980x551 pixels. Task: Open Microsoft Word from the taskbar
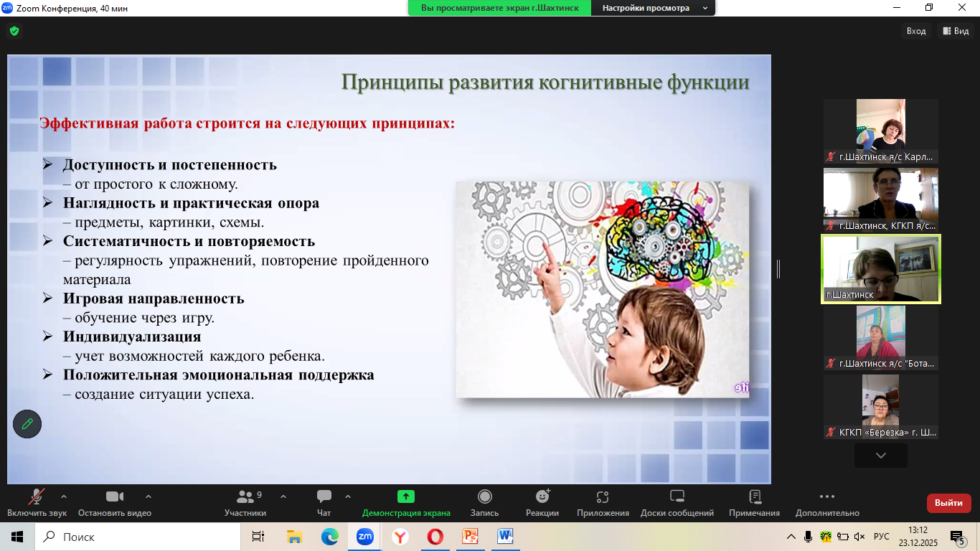(505, 537)
